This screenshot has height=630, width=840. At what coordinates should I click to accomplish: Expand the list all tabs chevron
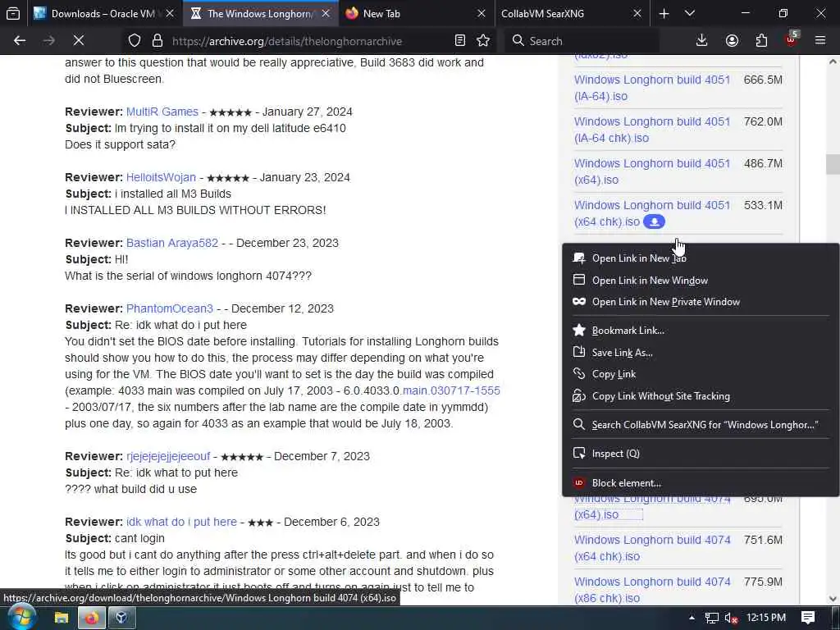point(690,13)
